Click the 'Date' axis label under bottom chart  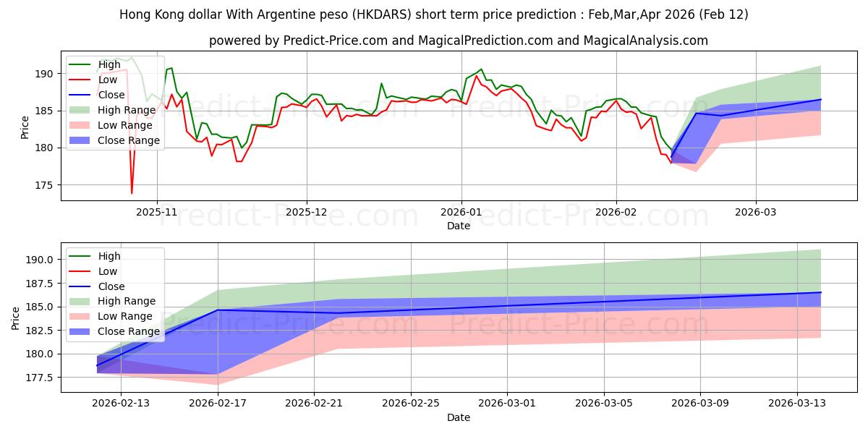459,417
